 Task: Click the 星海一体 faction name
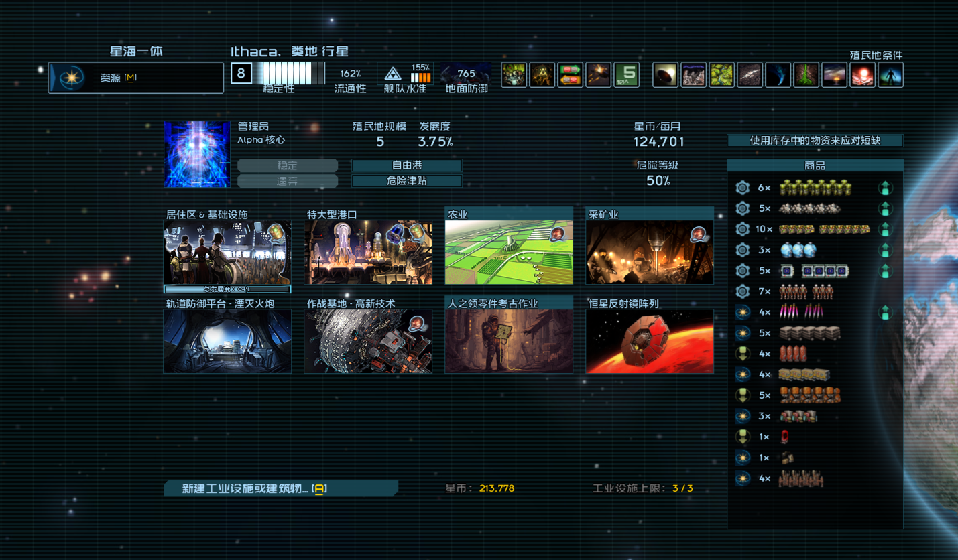click(136, 51)
